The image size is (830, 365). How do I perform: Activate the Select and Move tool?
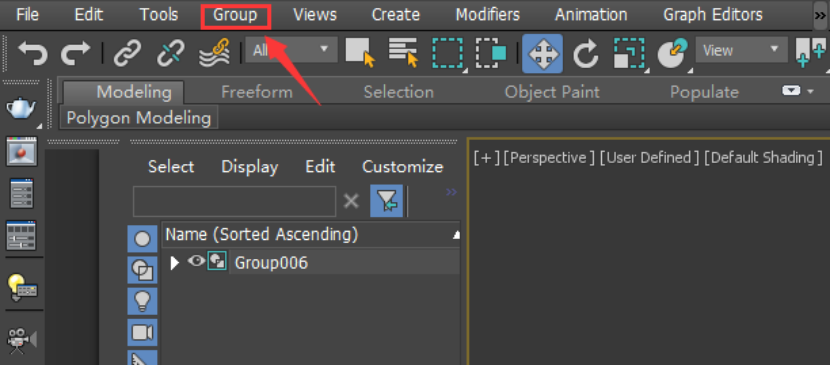543,53
